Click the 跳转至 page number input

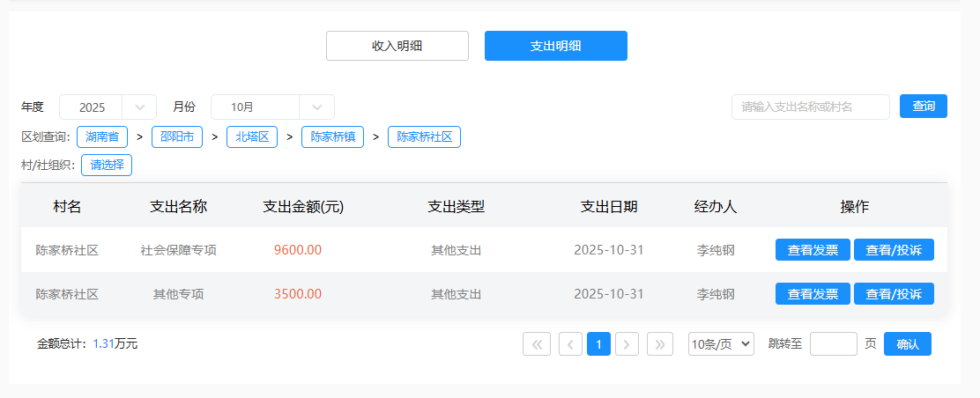pyautogui.click(x=833, y=344)
